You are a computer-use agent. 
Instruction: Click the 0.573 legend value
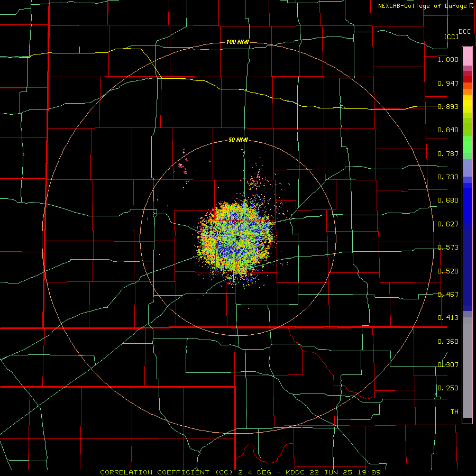(x=448, y=248)
